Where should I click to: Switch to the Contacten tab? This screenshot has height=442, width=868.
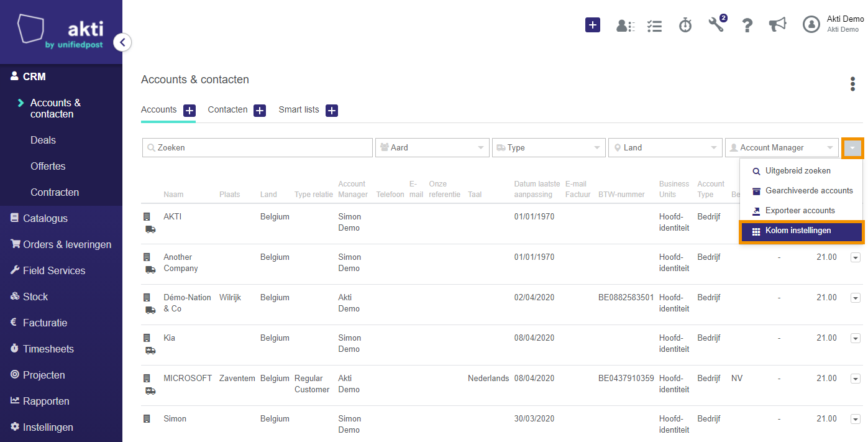coord(227,110)
